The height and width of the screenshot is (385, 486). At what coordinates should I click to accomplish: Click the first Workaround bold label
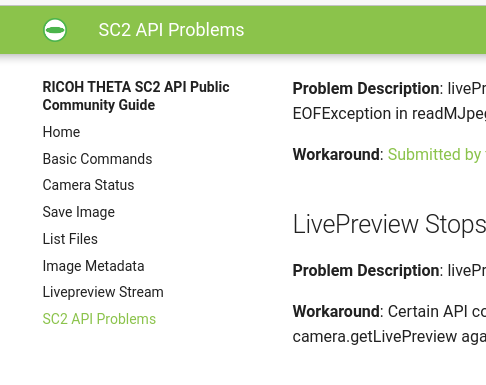pos(336,155)
